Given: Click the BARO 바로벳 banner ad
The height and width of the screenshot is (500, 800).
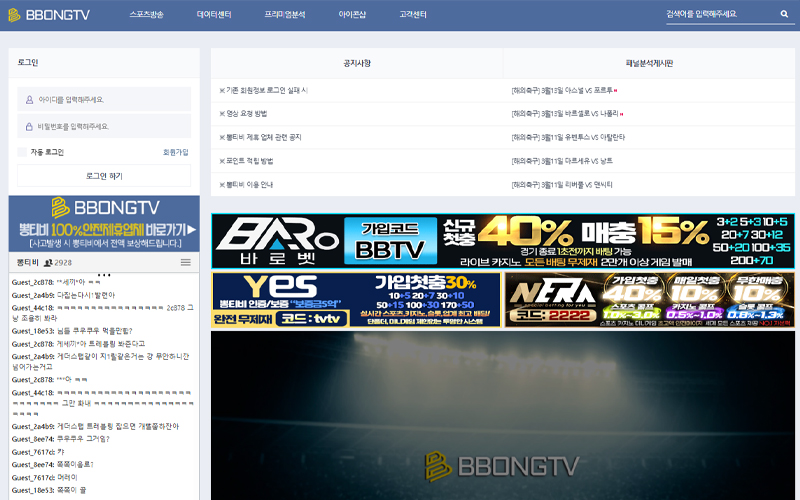Looking at the screenshot, I should pyautogui.click(x=503, y=241).
